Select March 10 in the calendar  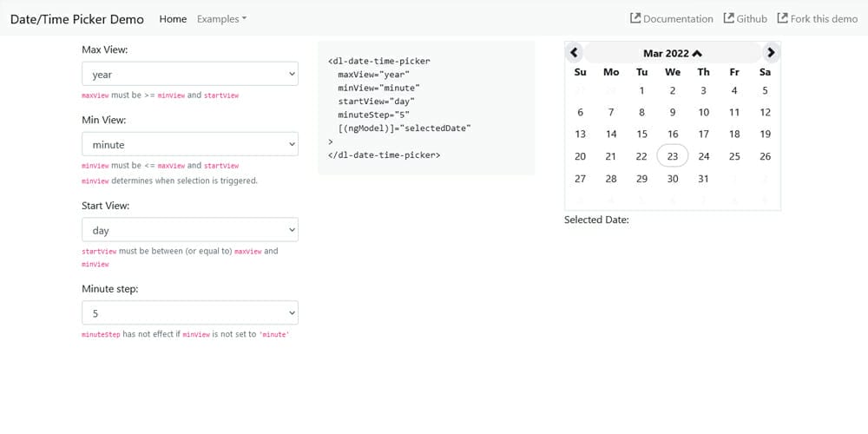click(x=704, y=112)
